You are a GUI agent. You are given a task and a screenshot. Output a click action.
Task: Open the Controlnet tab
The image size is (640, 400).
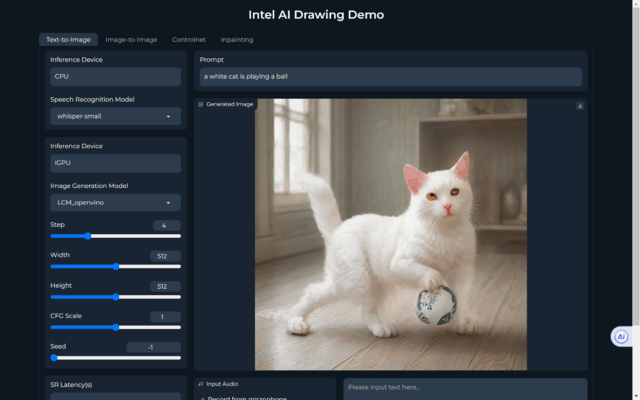tap(189, 40)
